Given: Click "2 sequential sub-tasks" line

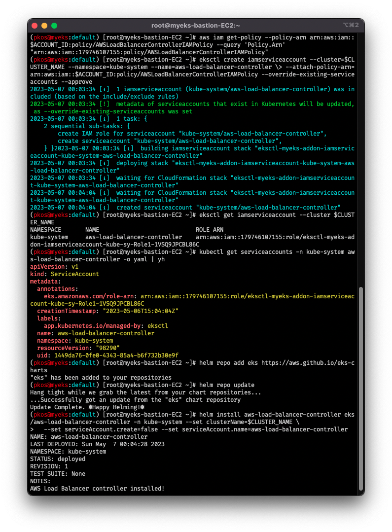Looking at the screenshot, I should tap(87, 126).
